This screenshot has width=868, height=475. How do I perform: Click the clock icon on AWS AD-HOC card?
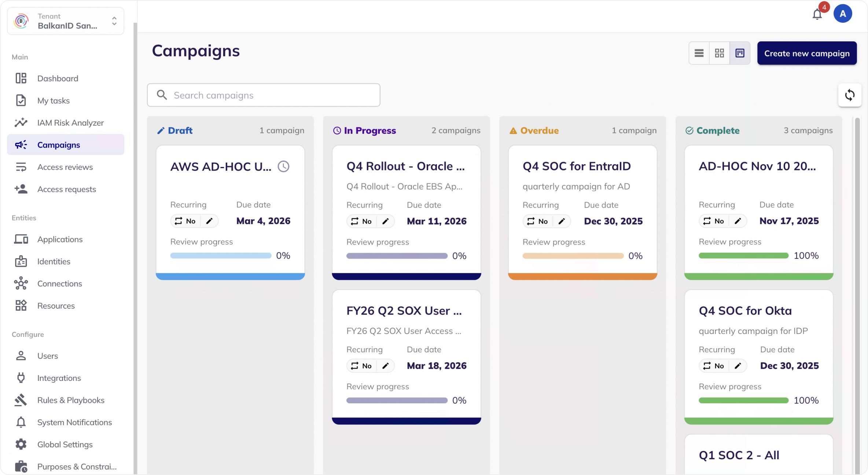283,167
